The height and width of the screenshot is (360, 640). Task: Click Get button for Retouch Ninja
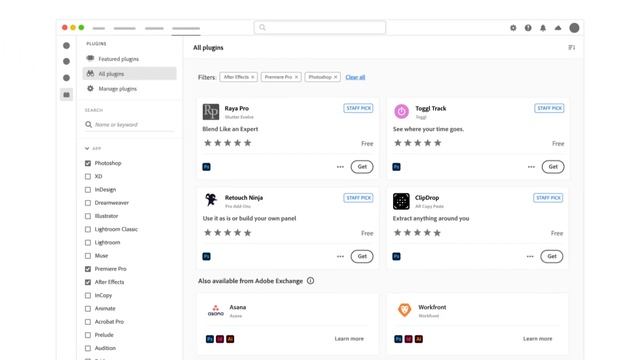362,256
